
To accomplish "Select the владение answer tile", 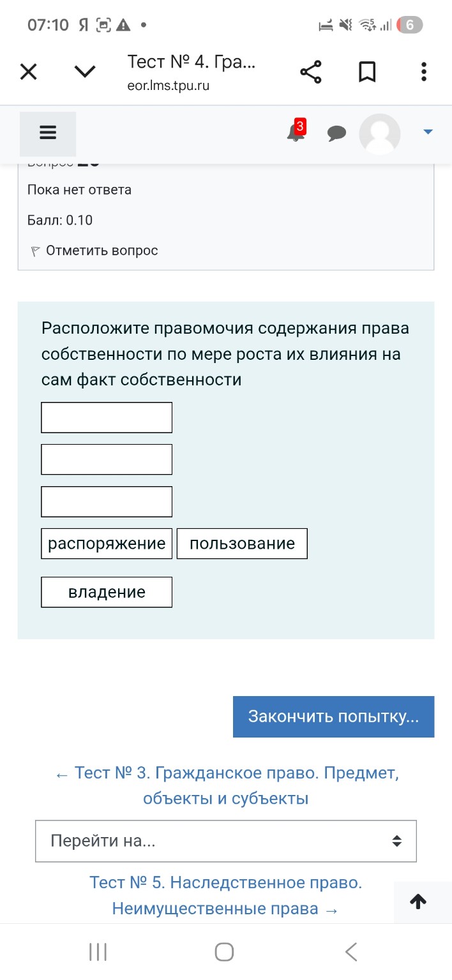I will pos(106,591).
